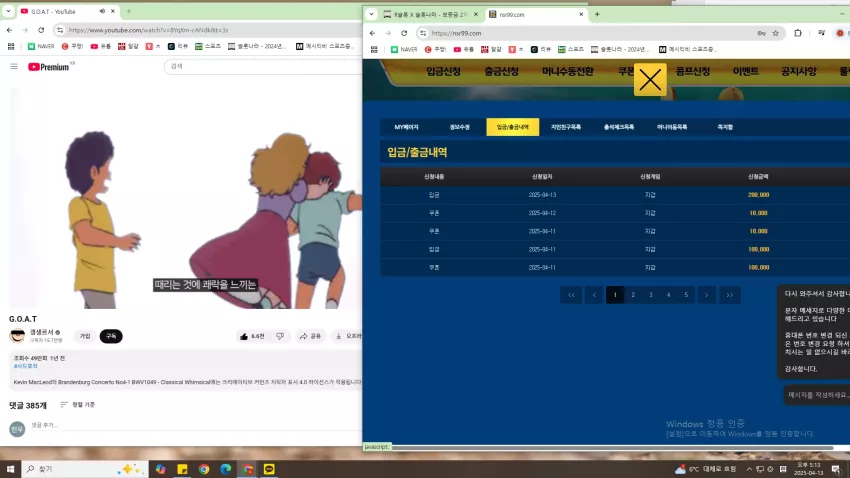Open NAVER bookmark in nsr99 window
This screenshot has height=478, width=850.
[x=404, y=49]
